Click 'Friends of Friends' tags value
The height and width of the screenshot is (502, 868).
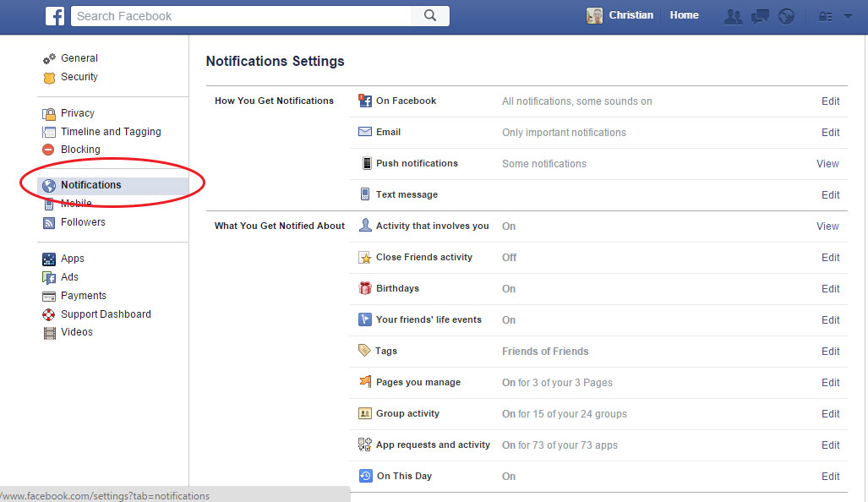tap(545, 352)
